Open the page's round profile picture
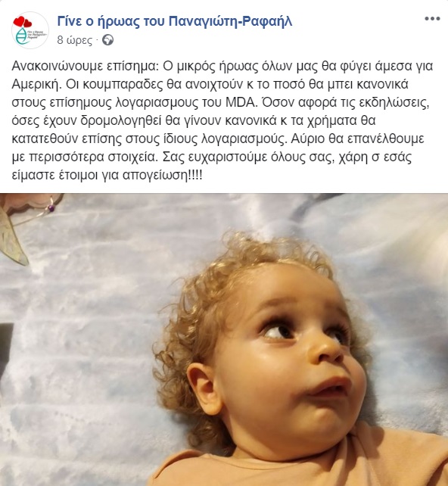The width and height of the screenshot is (448, 486). [x=30, y=30]
